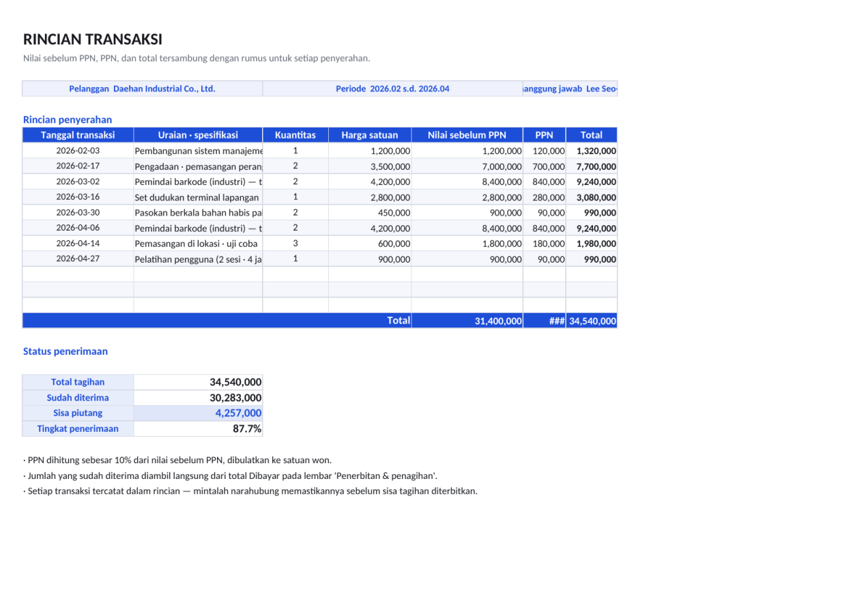868x614 pixels.
Task: Select date cell 2026-03-02
Action: click(78, 181)
